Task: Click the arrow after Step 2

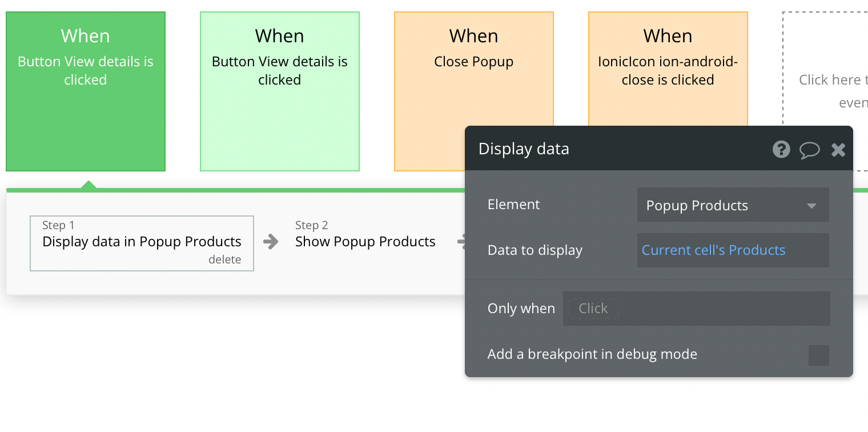Action: pos(461,242)
